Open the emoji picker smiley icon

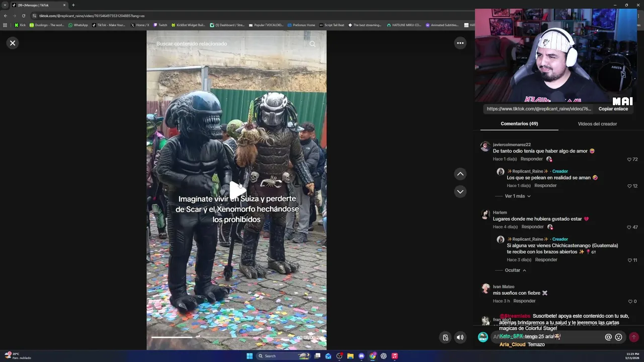pos(618,337)
